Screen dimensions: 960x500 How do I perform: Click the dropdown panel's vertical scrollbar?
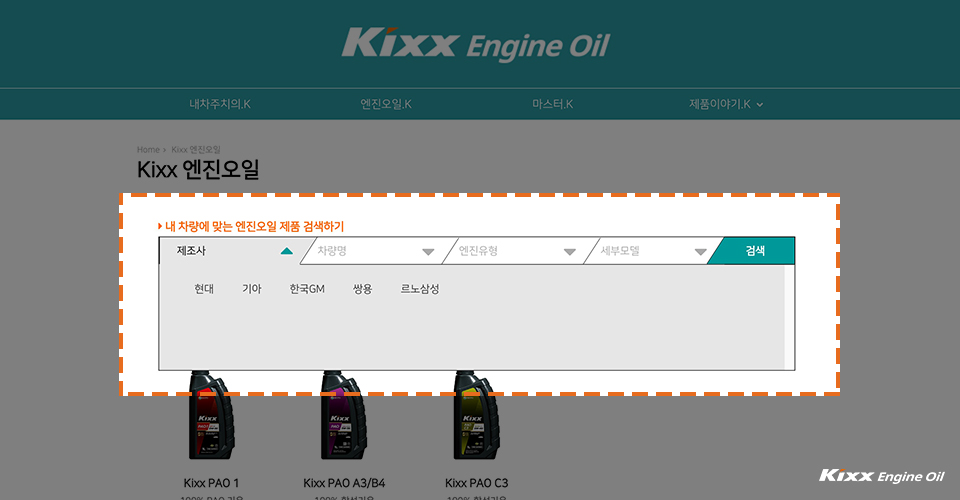[x=789, y=318]
